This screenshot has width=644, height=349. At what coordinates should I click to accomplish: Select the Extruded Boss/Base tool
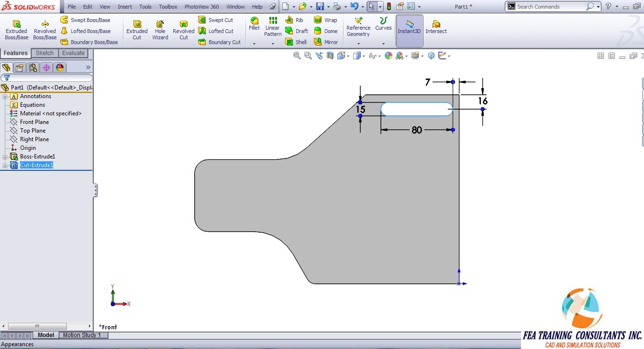pos(16,30)
